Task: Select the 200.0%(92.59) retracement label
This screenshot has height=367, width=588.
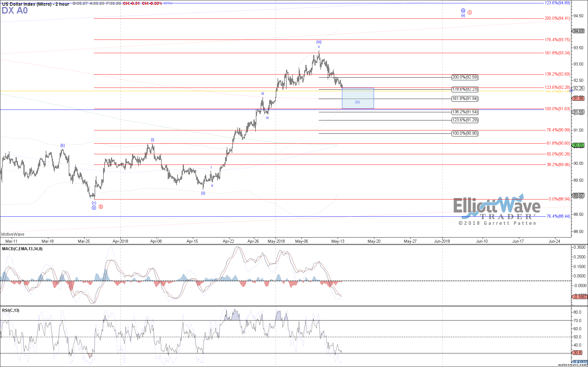Action: point(465,77)
